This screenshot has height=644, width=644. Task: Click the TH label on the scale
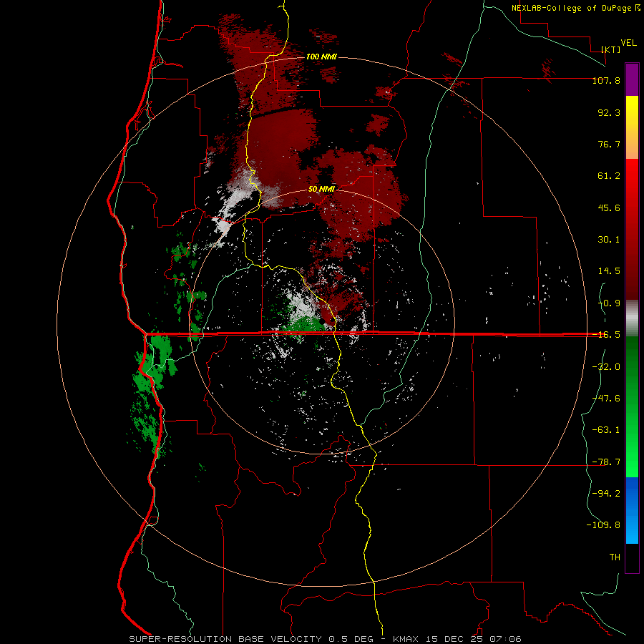pyautogui.click(x=615, y=557)
